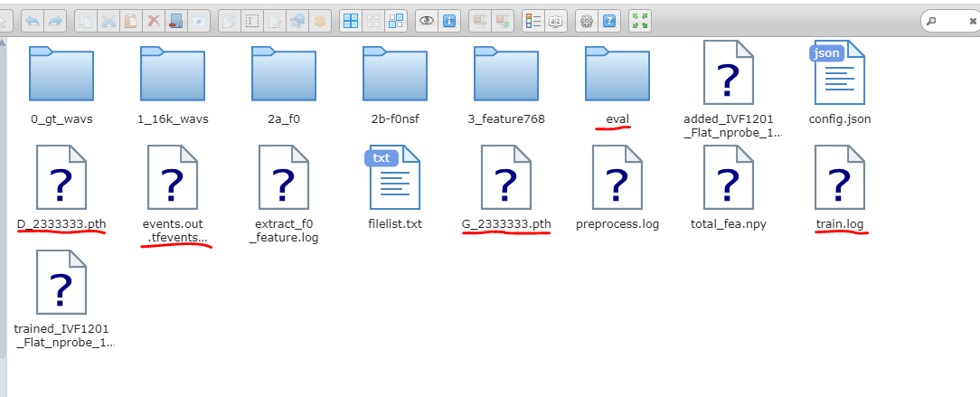The image size is (980, 397).
Task: Click the Paste clipboard icon
Action: pos(130,22)
